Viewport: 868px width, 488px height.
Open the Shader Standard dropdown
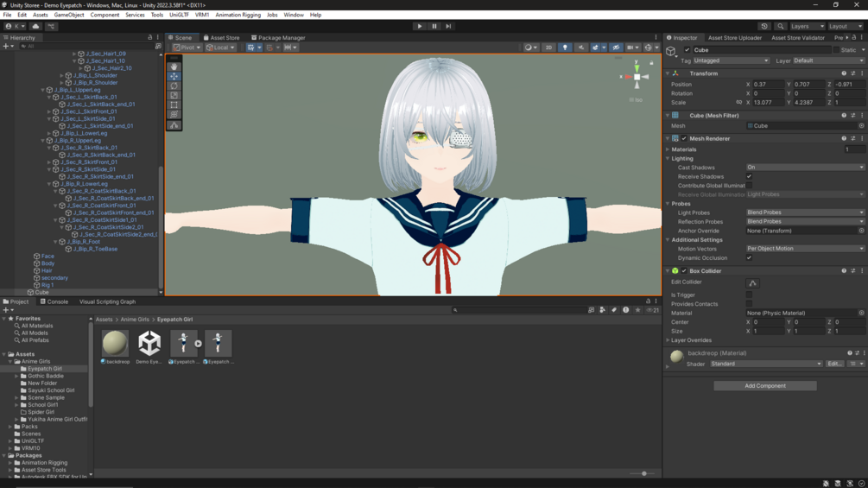pyautogui.click(x=766, y=364)
